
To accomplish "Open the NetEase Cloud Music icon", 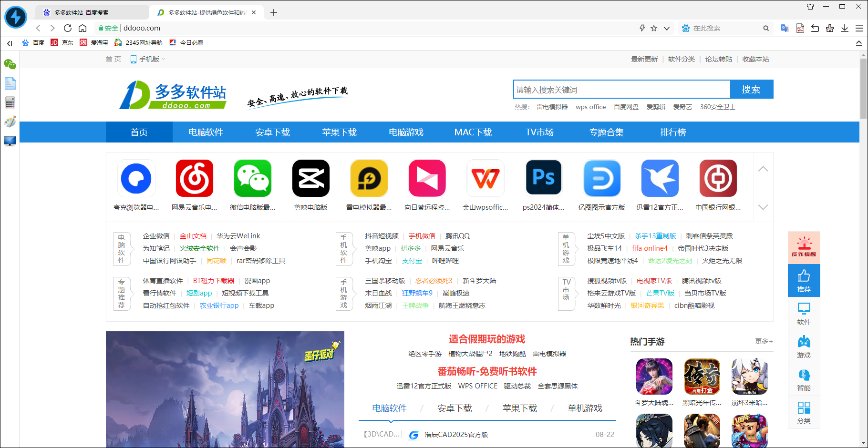I will 195,178.
